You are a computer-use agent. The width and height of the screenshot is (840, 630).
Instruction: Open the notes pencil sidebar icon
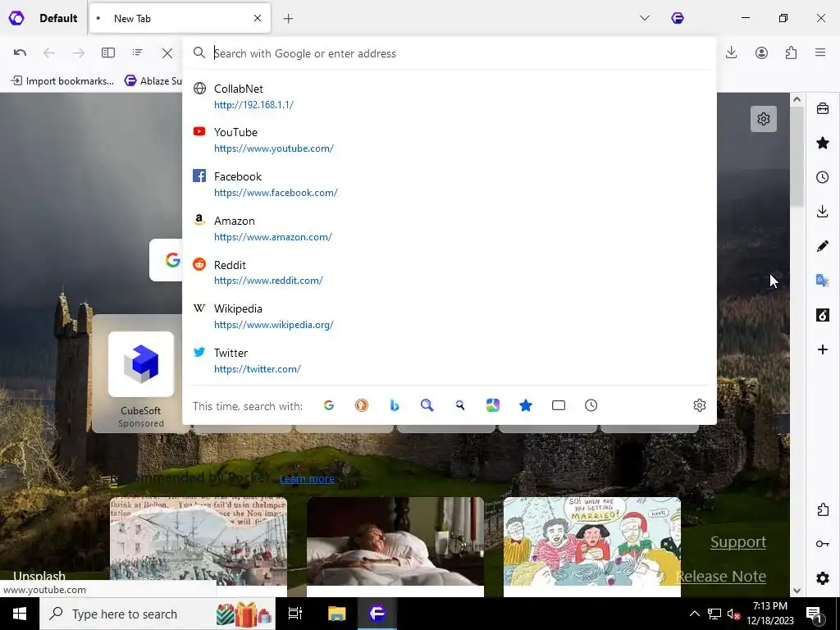coord(822,246)
